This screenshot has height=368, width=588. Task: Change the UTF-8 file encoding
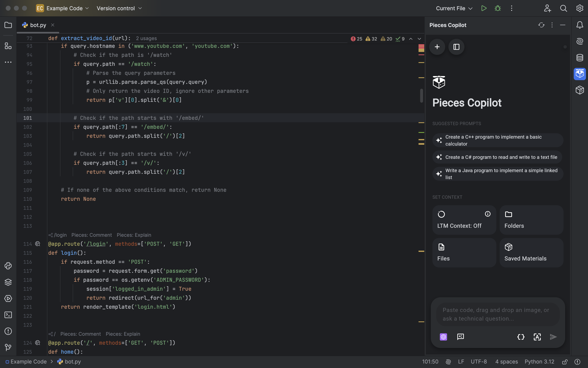tap(479, 362)
